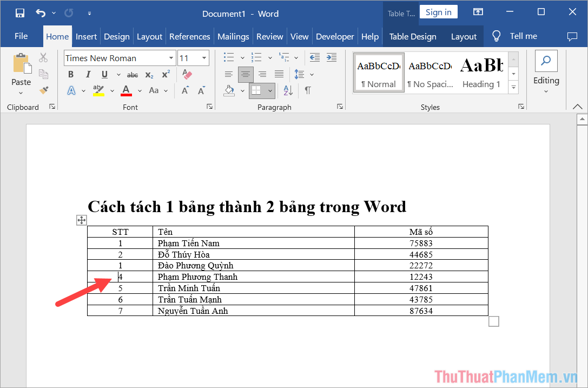Image resolution: width=588 pixels, height=388 pixels.
Task: Click the Subscript icon
Action: click(x=149, y=74)
